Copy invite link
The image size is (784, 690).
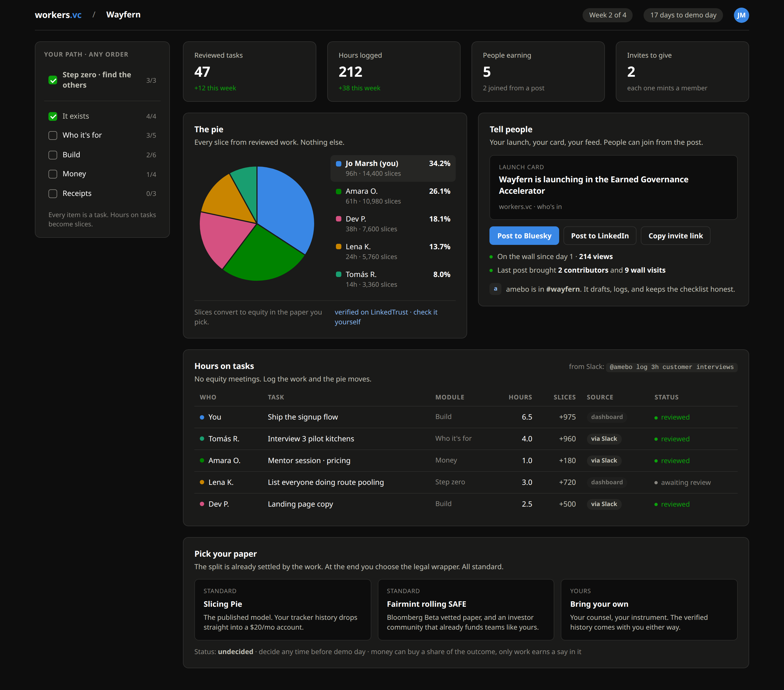pyautogui.click(x=675, y=236)
